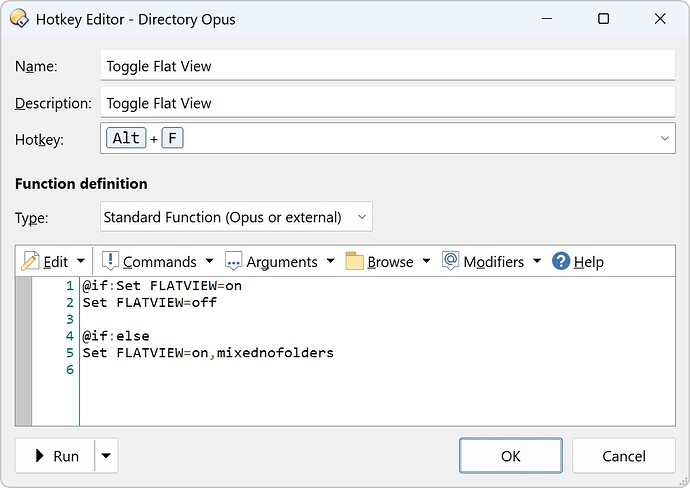Click code line '@if:else'
This screenshot has width=690, height=488.
116,336
